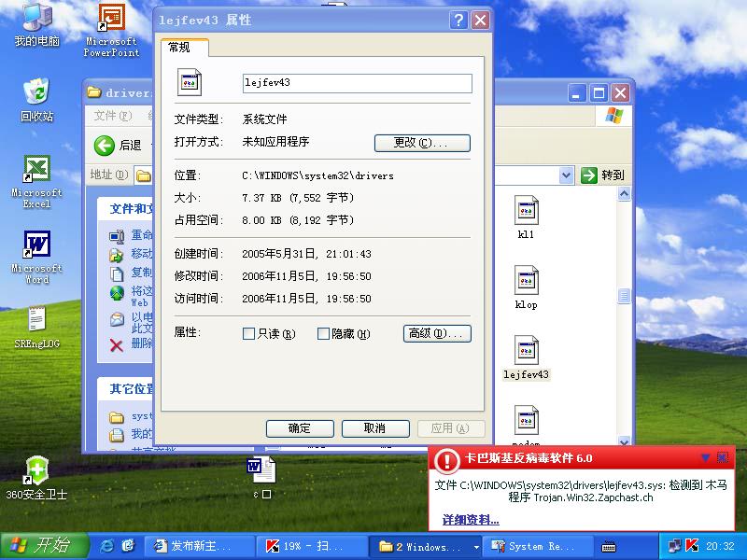The height and width of the screenshot is (560, 747).
Task: Launch Microsoft Word desktop shortcut
Action: pyautogui.click(x=36, y=258)
